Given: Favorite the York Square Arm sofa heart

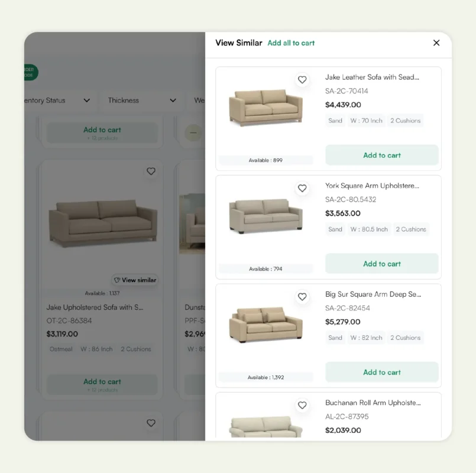Looking at the screenshot, I should 302,188.
